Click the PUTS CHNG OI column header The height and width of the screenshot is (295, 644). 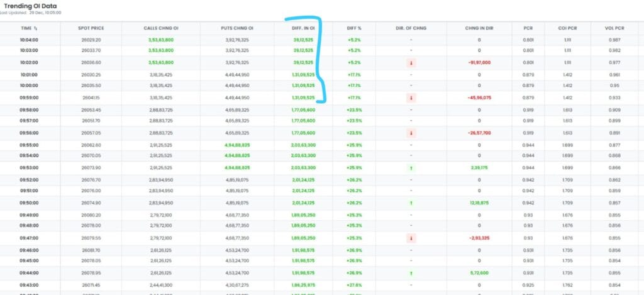237,28
